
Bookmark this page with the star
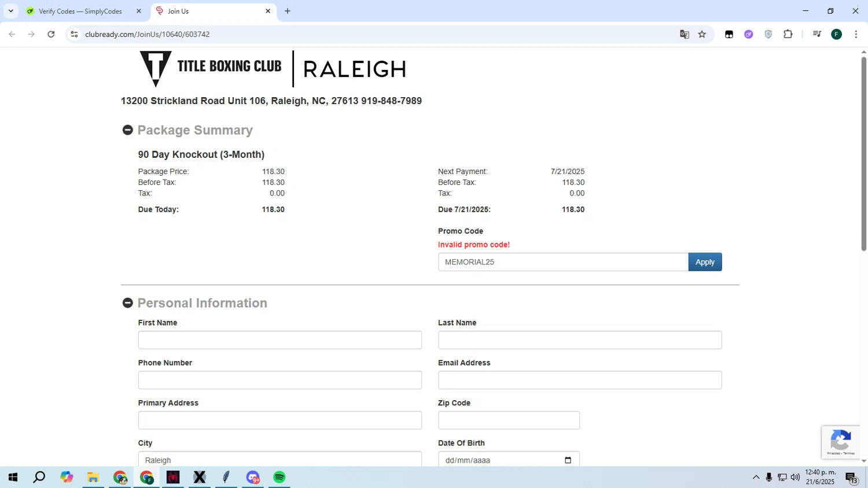(702, 34)
